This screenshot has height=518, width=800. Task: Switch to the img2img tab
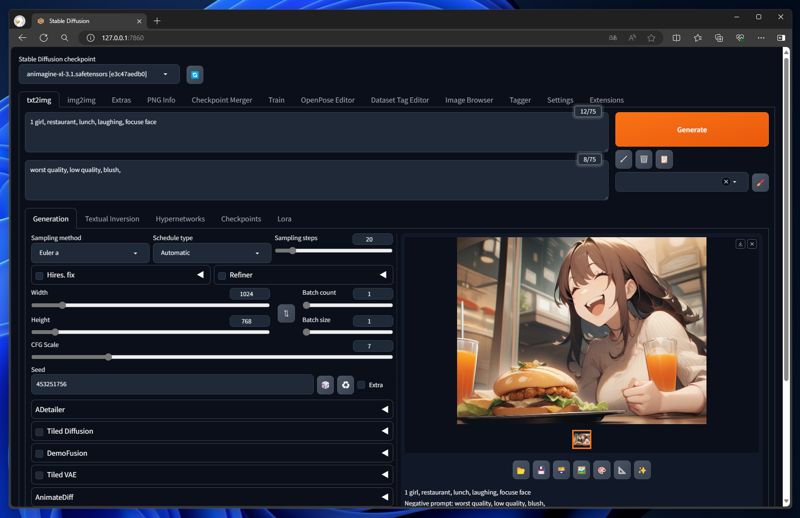pos(82,100)
